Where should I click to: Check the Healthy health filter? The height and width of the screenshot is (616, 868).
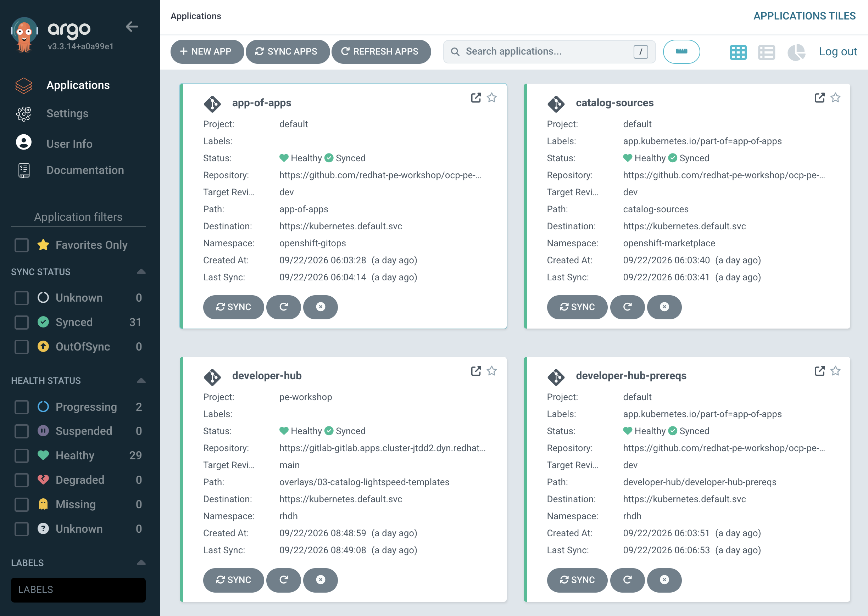pos(22,455)
